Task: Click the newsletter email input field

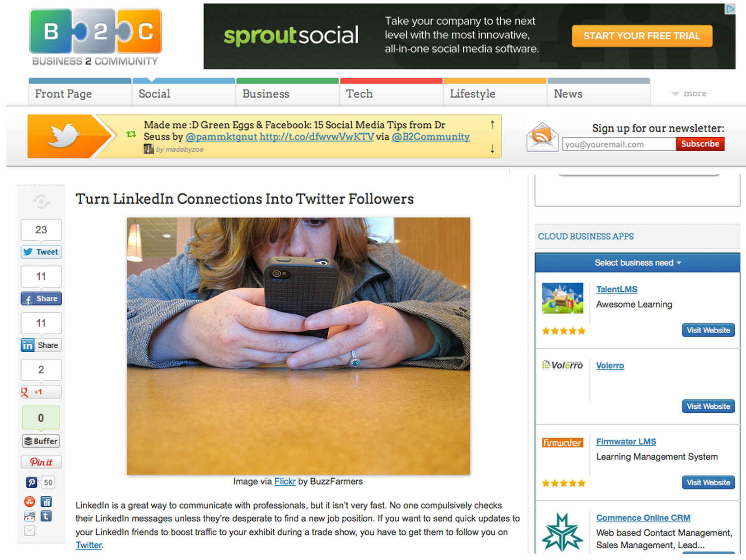Action: (x=619, y=145)
